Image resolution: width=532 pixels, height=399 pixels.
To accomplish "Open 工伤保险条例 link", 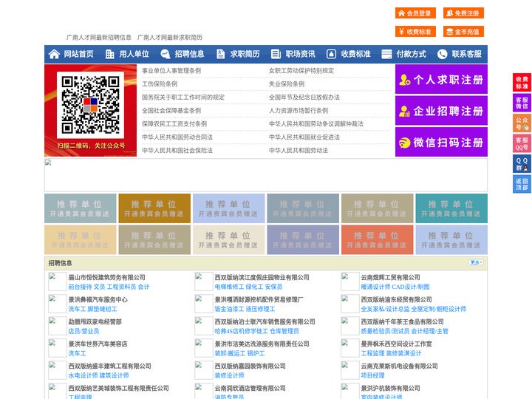I will (160, 83).
